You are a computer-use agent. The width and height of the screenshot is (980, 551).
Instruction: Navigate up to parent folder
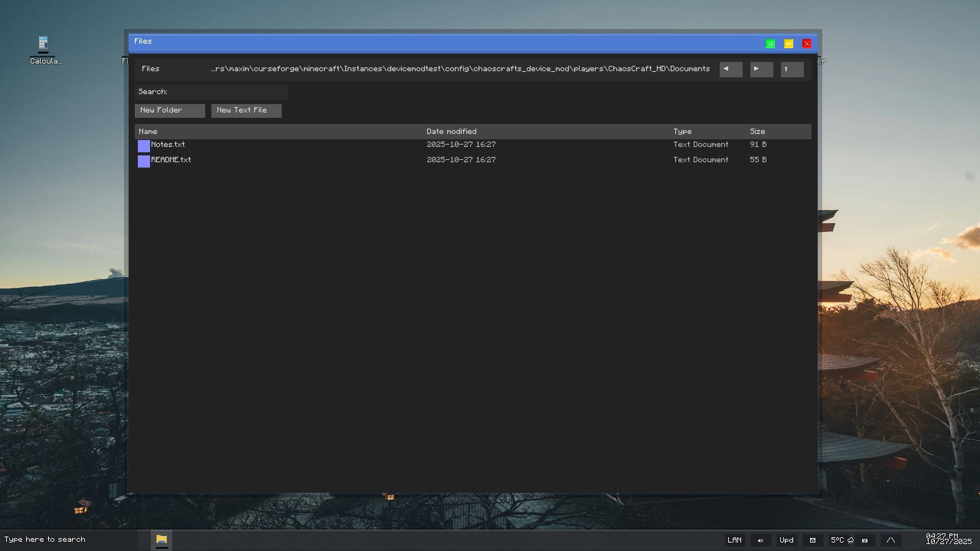click(792, 69)
